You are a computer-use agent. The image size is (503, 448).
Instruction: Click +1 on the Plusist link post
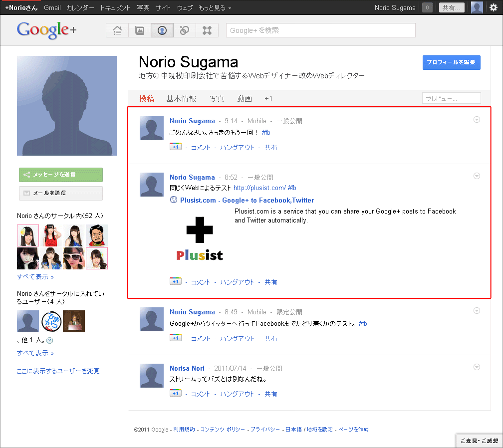(x=176, y=281)
